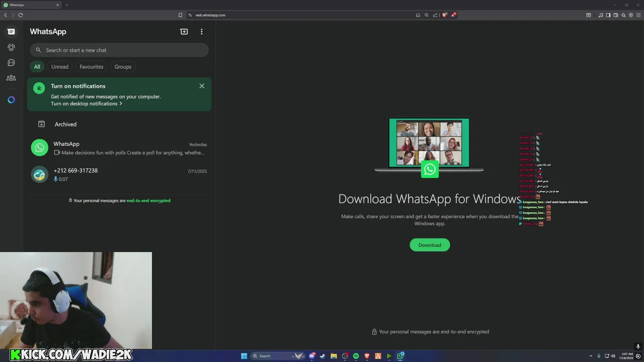644x362 pixels.
Task: Open WhatsApp taskbar icon
Action: (x=400, y=356)
